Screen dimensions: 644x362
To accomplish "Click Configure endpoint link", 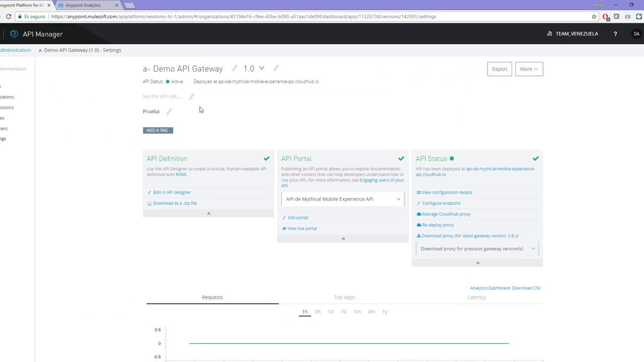I will (441, 203).
